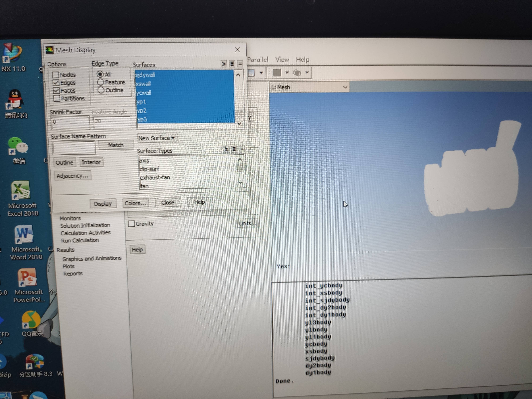Select exhaust-fan in Surface Types list
The height and width of the screenshot is (399, 532).
point(188,178)
